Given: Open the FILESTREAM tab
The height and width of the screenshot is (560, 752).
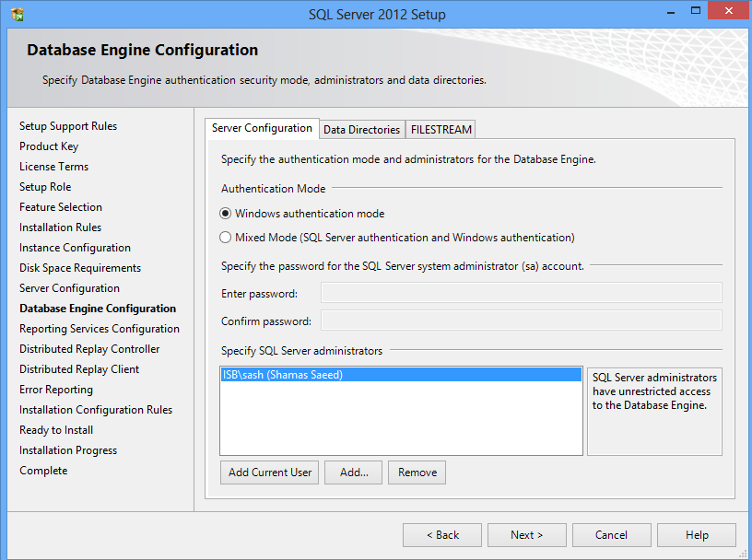Looking at the screenshot, I should click(x=440, y=129).
